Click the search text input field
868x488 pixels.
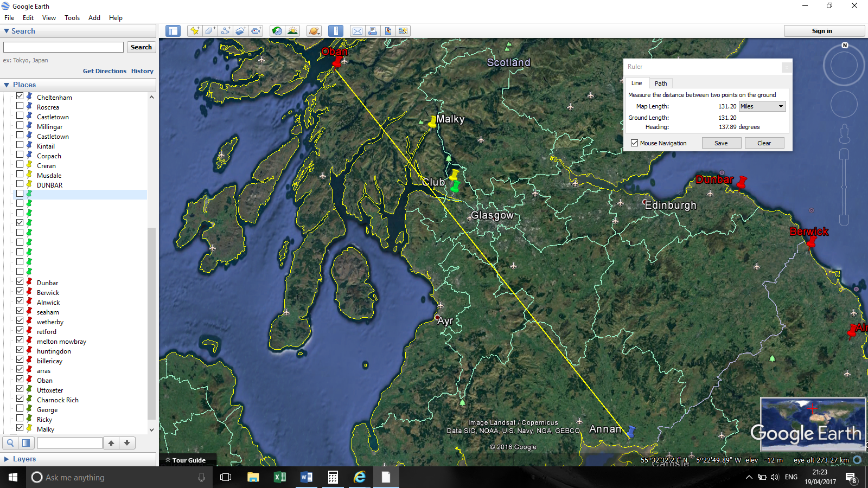(x=63, y=47)
